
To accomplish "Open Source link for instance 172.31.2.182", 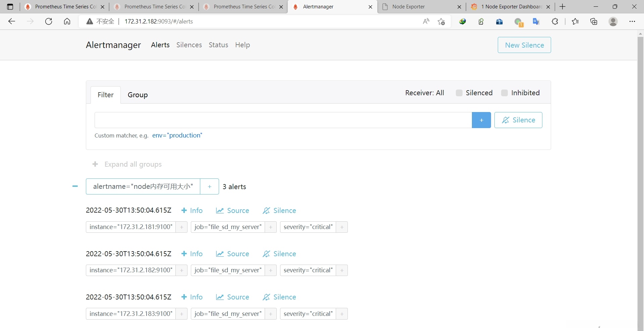I will (232, 254).
